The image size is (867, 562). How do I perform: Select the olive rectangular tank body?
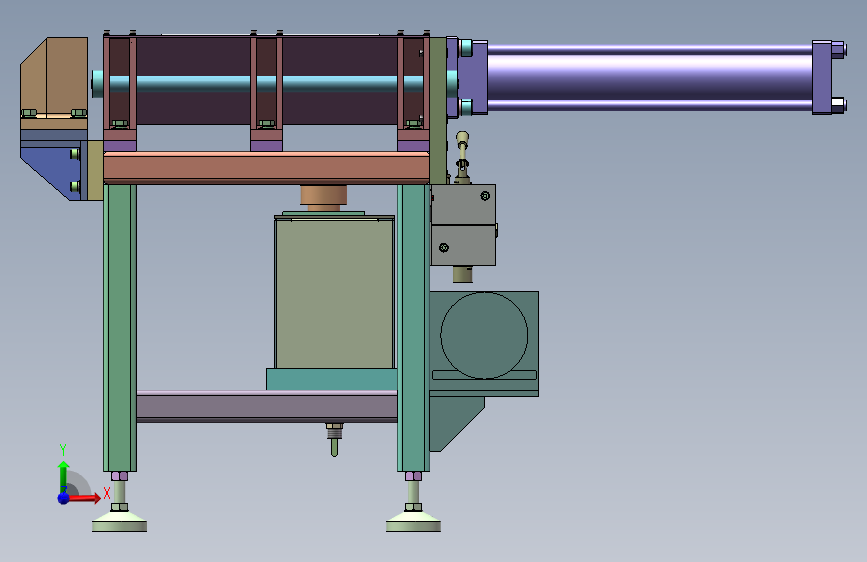[x=335, y=293]
